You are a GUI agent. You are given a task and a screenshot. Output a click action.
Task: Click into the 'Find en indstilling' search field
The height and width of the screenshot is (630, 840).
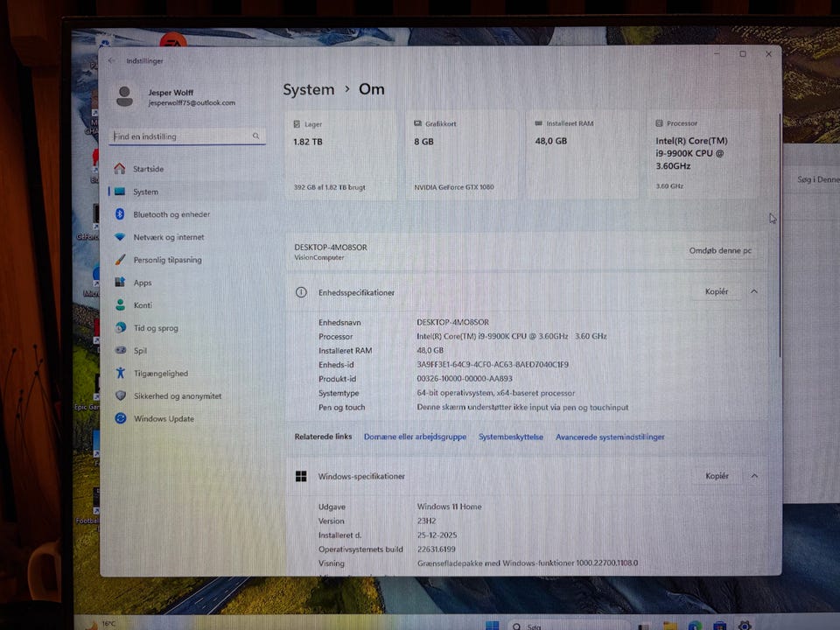(x=187, y=136)
